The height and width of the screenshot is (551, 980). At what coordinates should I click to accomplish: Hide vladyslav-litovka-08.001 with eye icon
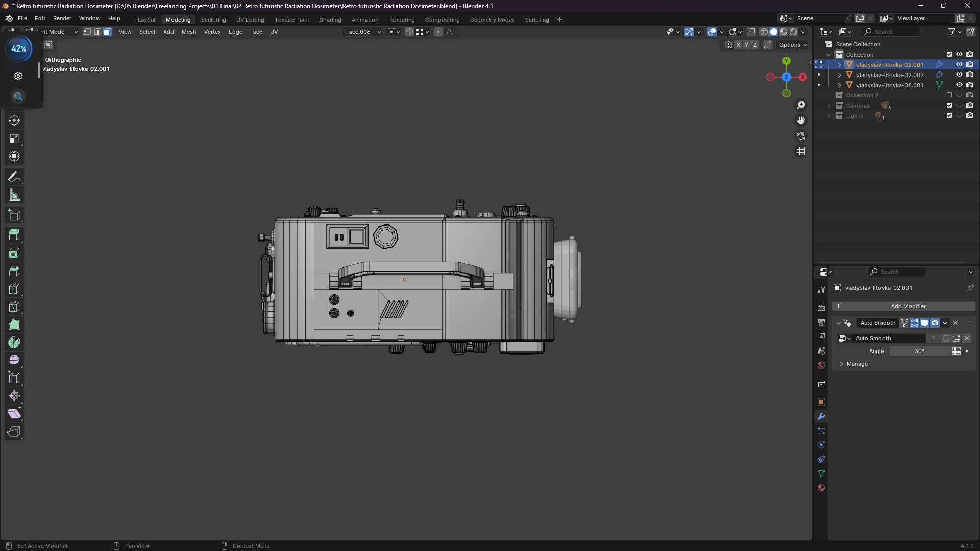pos(959,85)
